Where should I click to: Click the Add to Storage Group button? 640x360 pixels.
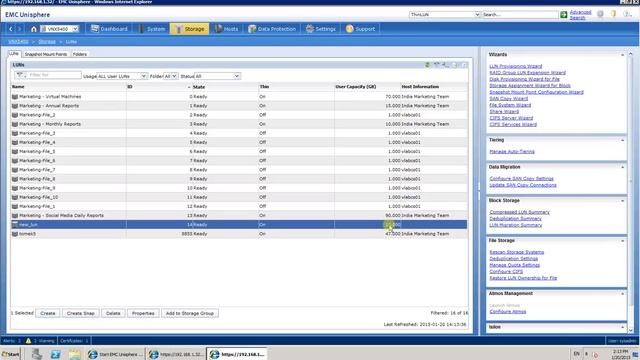pyautogui.click(x=190, y=313)
